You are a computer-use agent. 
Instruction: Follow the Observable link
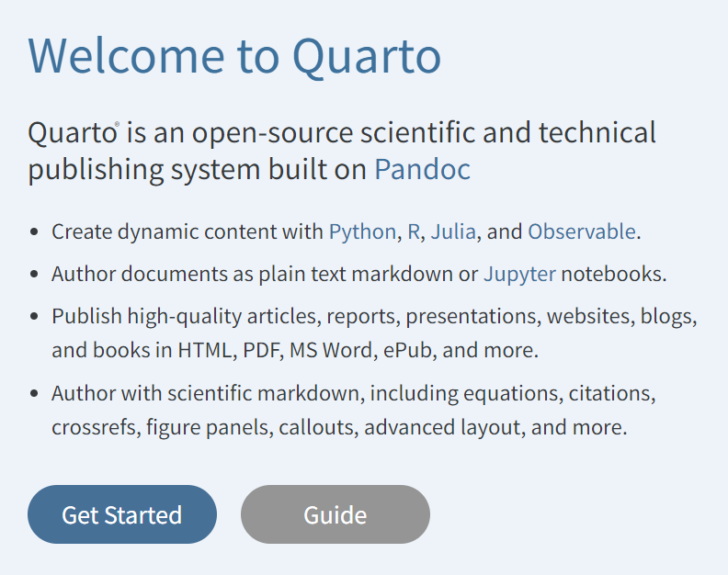tap(582, 231)
